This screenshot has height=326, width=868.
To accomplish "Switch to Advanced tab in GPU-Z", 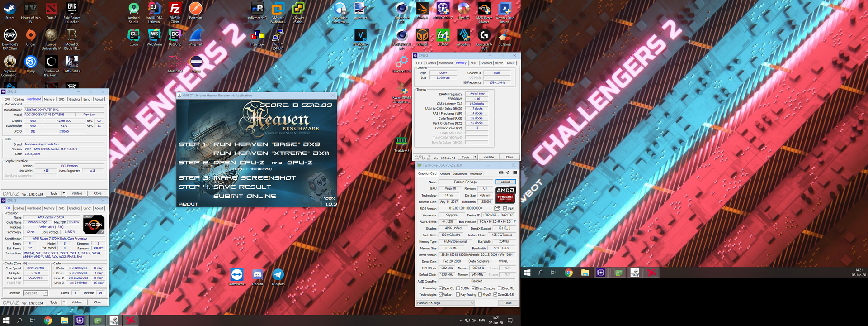I will (460, 174).
